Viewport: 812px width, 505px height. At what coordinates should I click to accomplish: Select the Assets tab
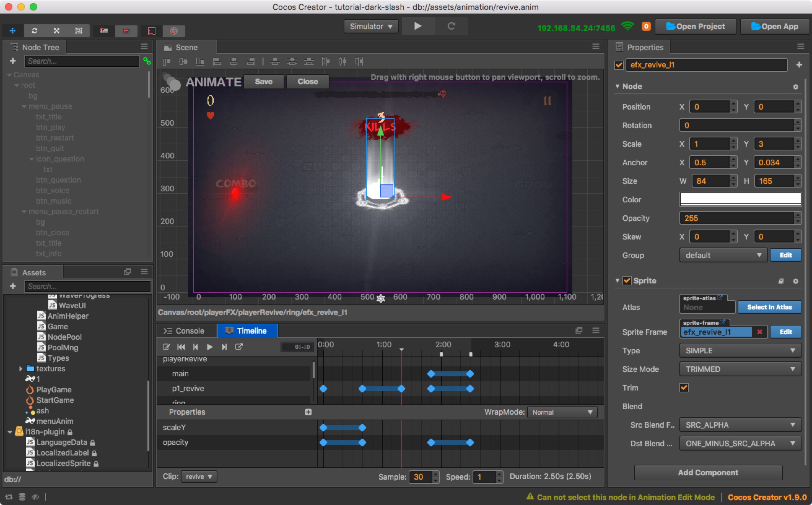pos(33,273)
